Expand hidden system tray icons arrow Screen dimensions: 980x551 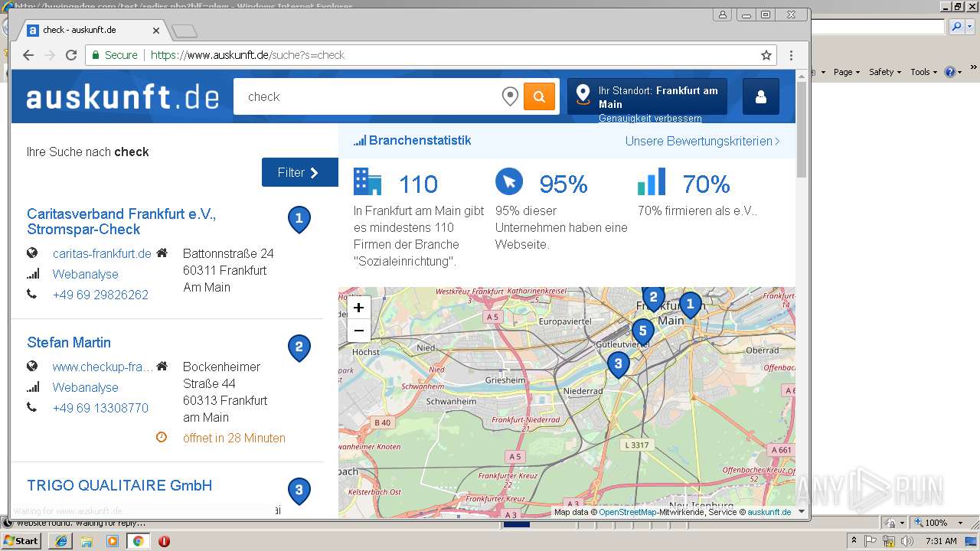[854, 540]
